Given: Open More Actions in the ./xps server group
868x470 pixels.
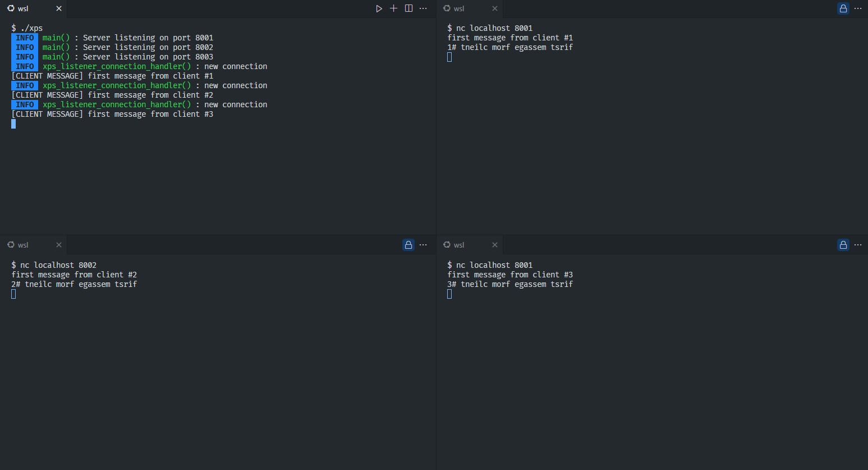Looking at the screenshot, I should point(423,8).
